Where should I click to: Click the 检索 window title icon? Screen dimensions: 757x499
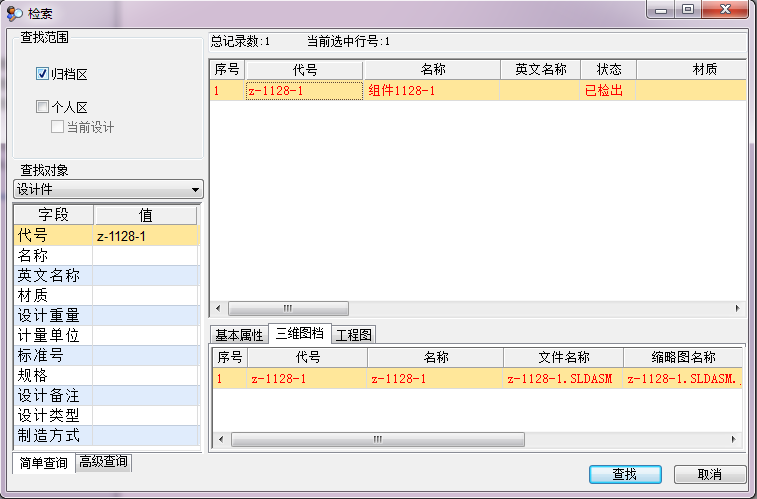pyautogui.click(x=14, y=13)
